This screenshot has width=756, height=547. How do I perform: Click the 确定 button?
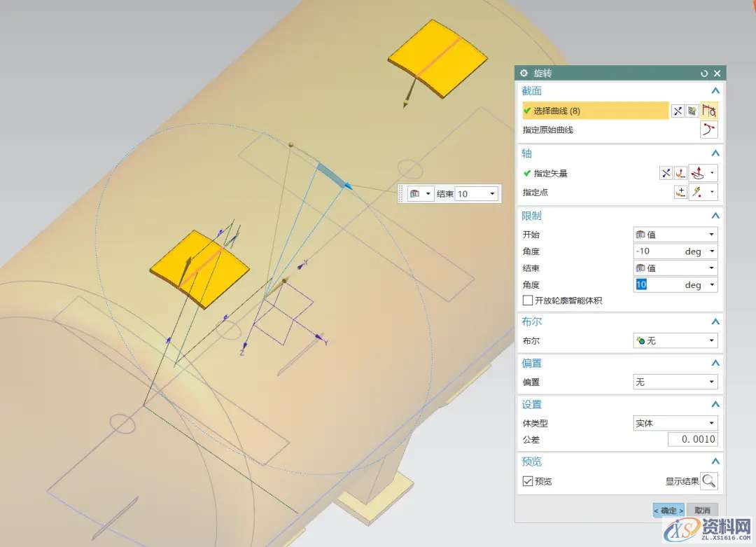tap(668, 511)
